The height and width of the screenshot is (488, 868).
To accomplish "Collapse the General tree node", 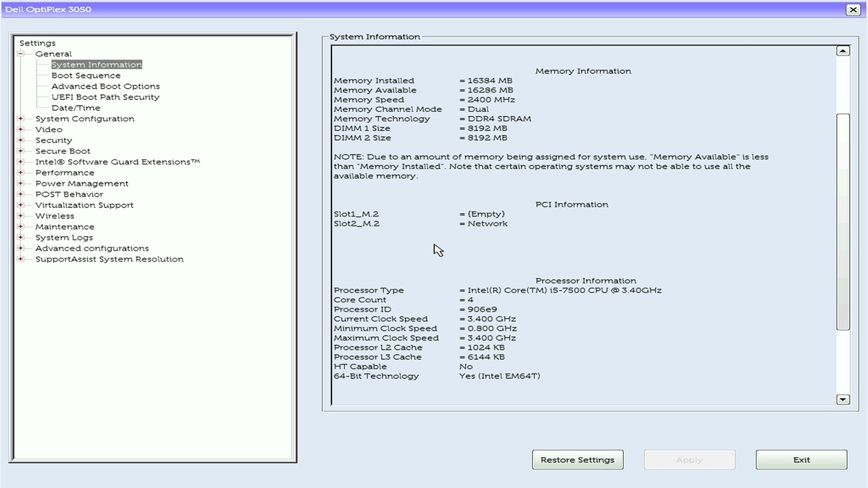I will pos(21,54).
